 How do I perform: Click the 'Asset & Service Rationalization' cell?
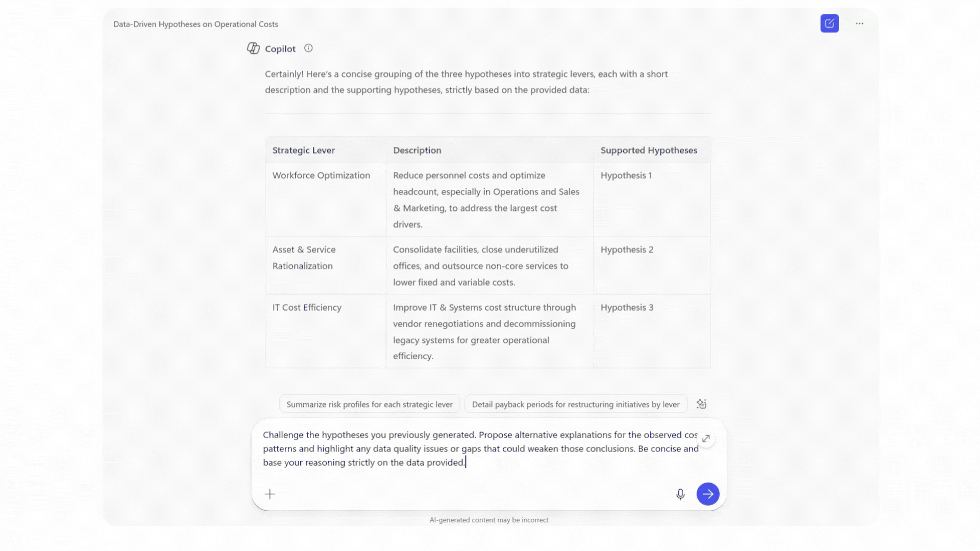(x=304, y=258)
